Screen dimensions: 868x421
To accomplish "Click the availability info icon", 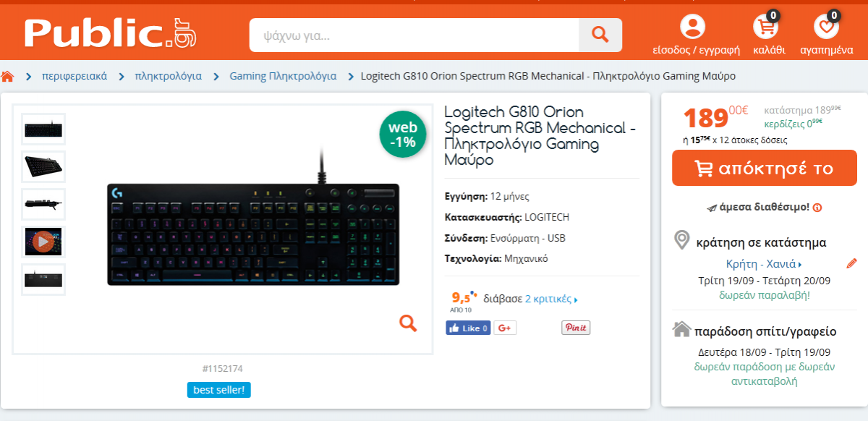I will pyautogui.click(x=817, y=208).
